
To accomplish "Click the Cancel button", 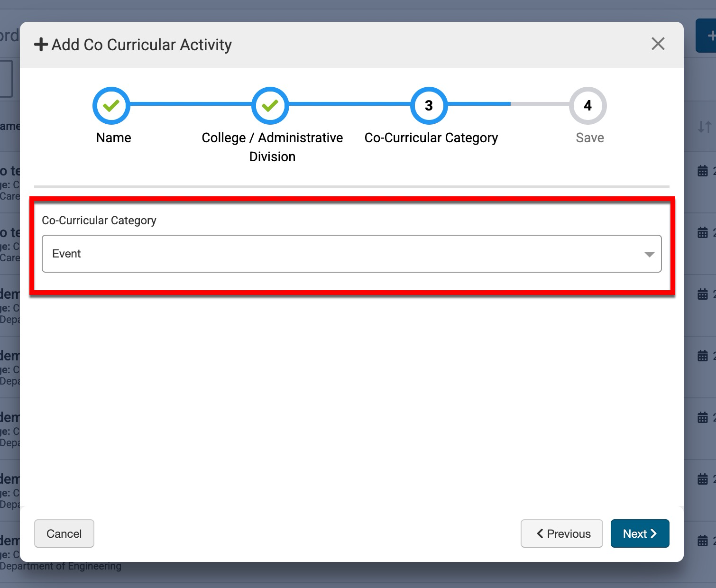I will [x=64, y=533].
